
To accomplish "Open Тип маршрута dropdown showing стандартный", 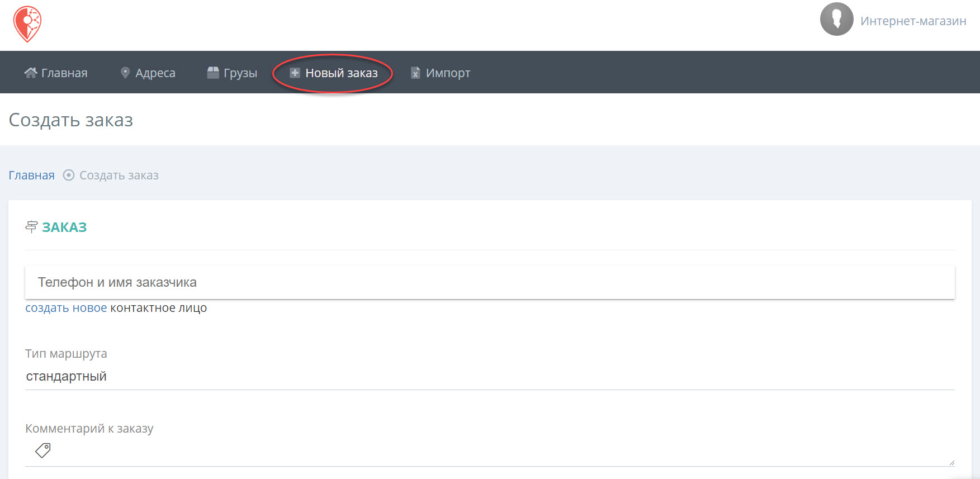I will point(490,376).
